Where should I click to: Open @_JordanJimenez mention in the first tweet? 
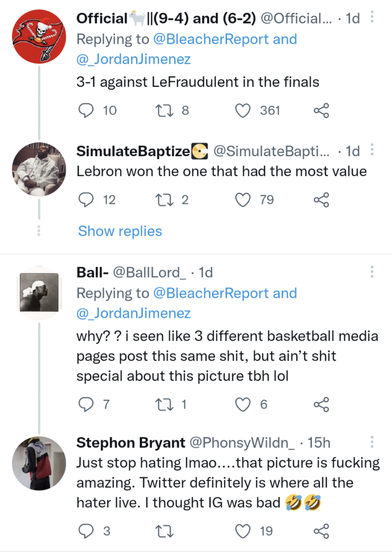click(x=134, y=59)
